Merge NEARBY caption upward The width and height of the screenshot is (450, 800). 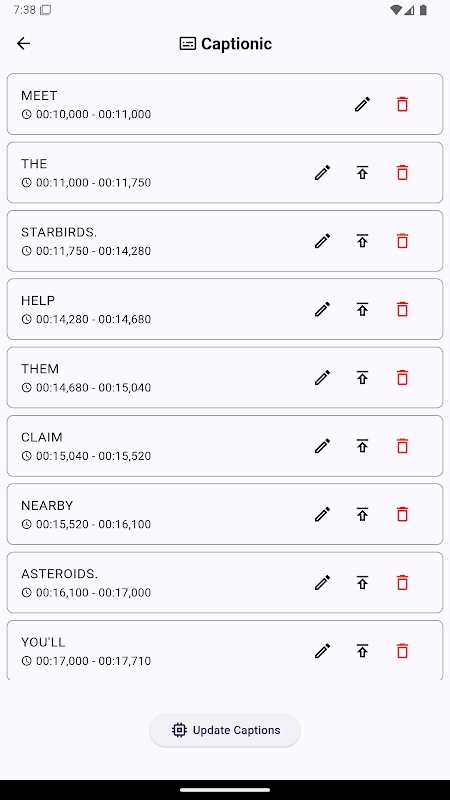coord(362,515)
